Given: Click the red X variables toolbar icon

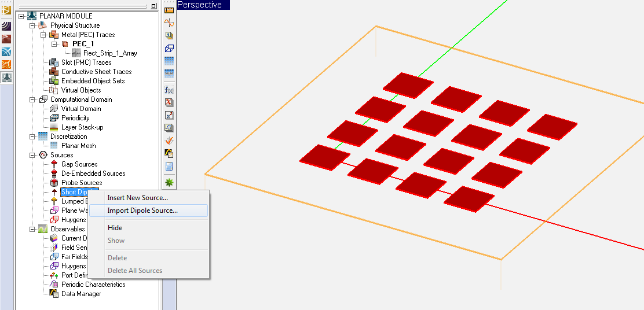Looking at the screenshot, I should 169,102.
